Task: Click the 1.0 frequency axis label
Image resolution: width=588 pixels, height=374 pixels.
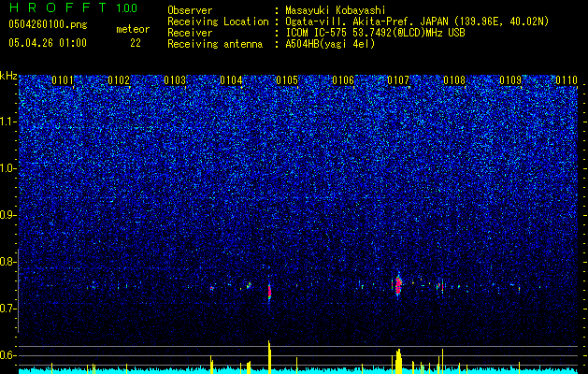Action: 8,168
